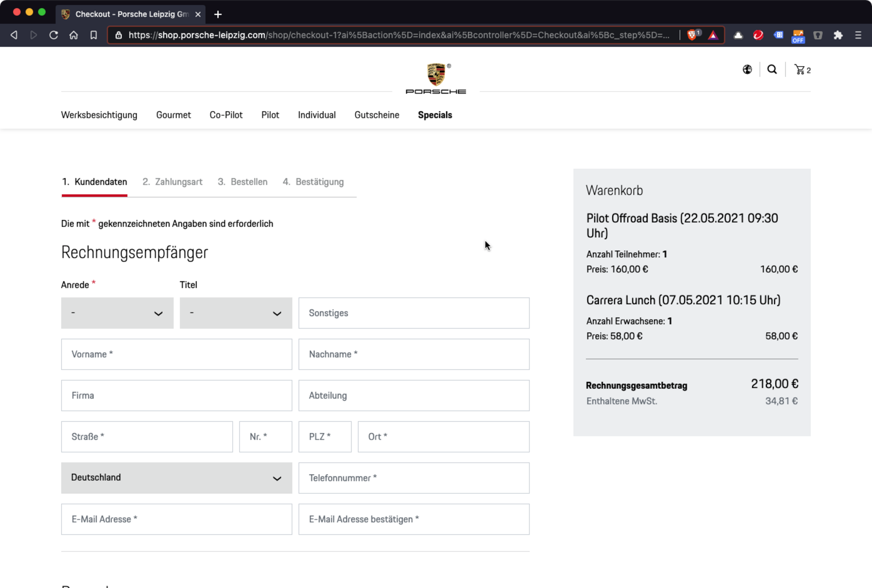Select the 4. Bestätigung step
This screenshot has height=588, width=872.
[313, 182]
